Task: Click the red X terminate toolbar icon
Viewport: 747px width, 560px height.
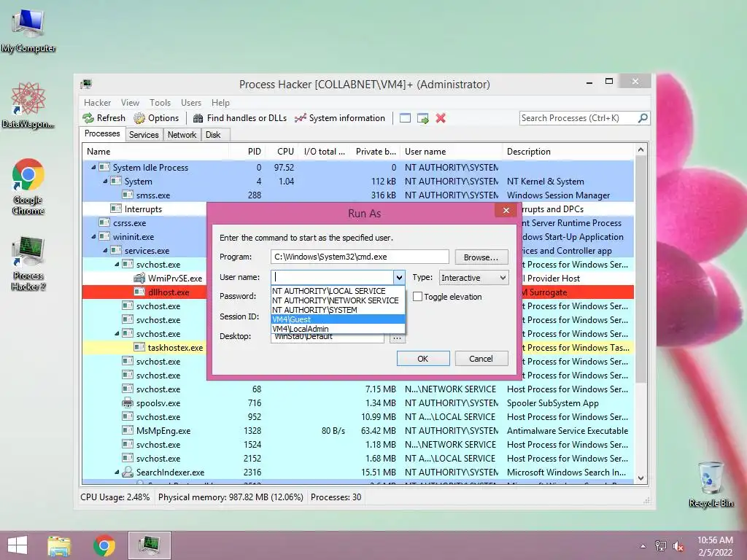Action: click(x=441, y=118)
